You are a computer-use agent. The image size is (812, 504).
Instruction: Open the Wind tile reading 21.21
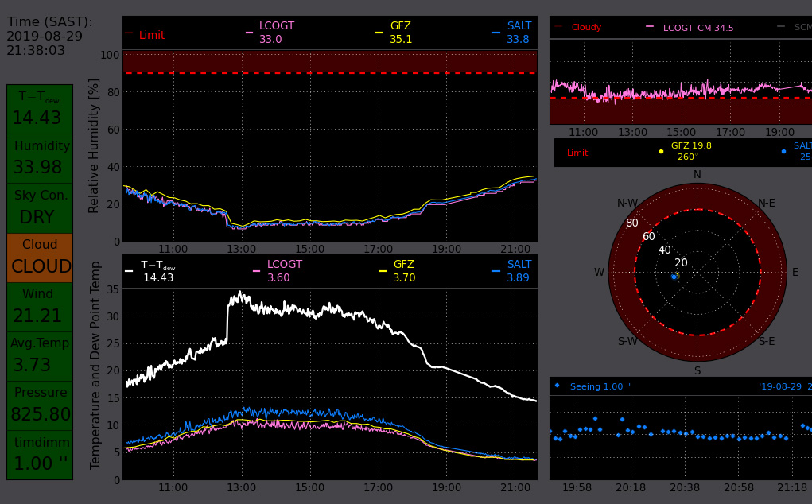point(40,307)
